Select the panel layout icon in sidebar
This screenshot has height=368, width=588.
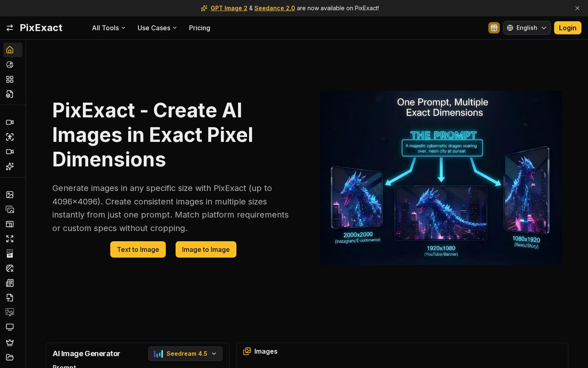10,224
